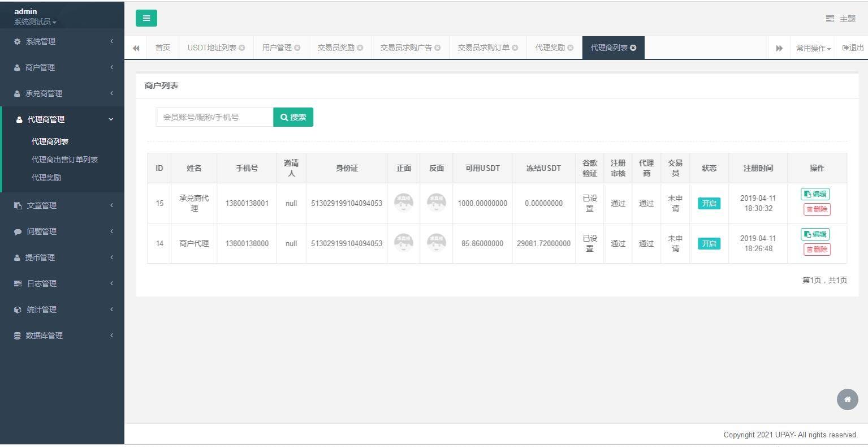Toggle the 开启 status for ID 15

click(x=709, y=203)
